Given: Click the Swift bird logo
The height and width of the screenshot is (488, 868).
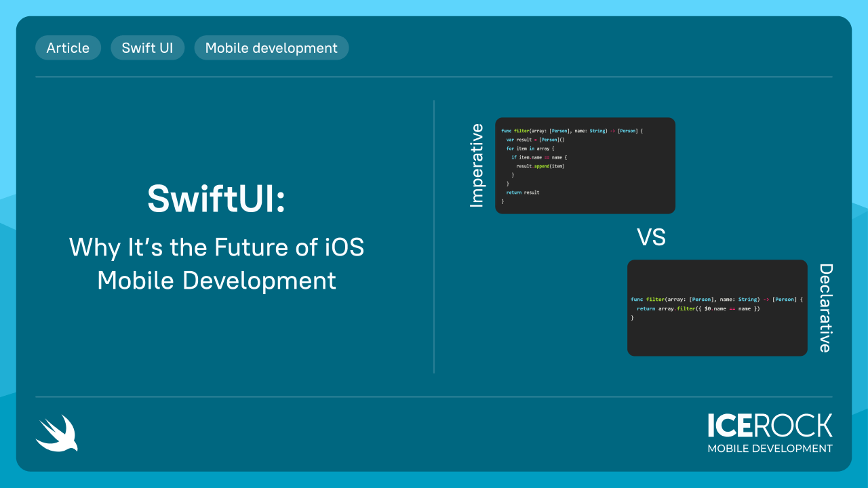Looking at the screenshot, I should (x=57, y=433).
